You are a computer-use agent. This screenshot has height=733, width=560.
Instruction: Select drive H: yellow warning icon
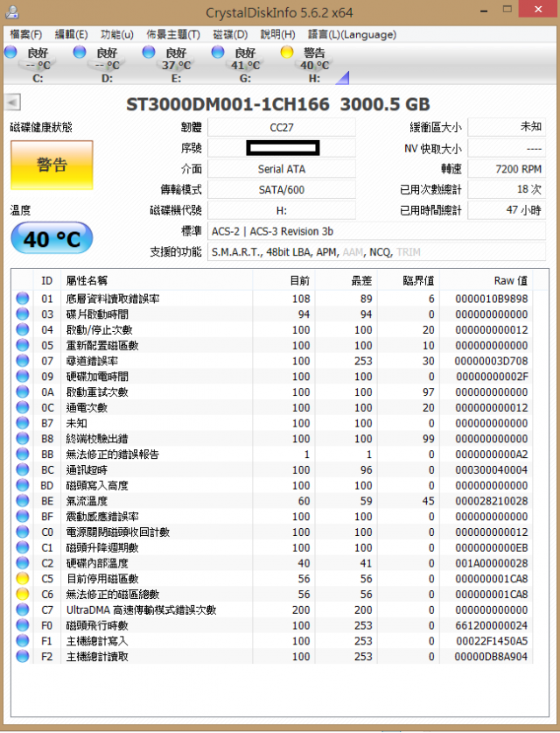[287, 52]
